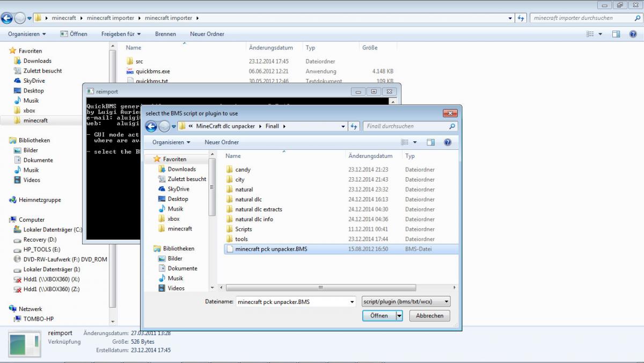
Task: Refresh the Finall folder in the file dialog
Action: pyautogui.click(x=354, y=127)
